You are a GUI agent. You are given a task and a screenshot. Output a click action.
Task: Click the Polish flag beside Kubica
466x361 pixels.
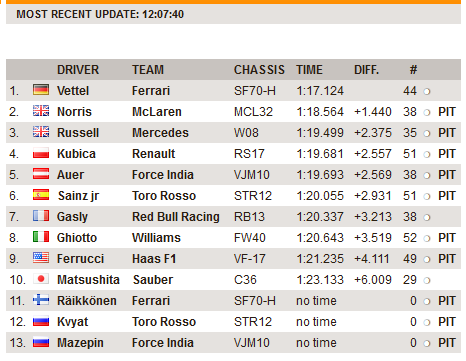(x=41, y=153)
